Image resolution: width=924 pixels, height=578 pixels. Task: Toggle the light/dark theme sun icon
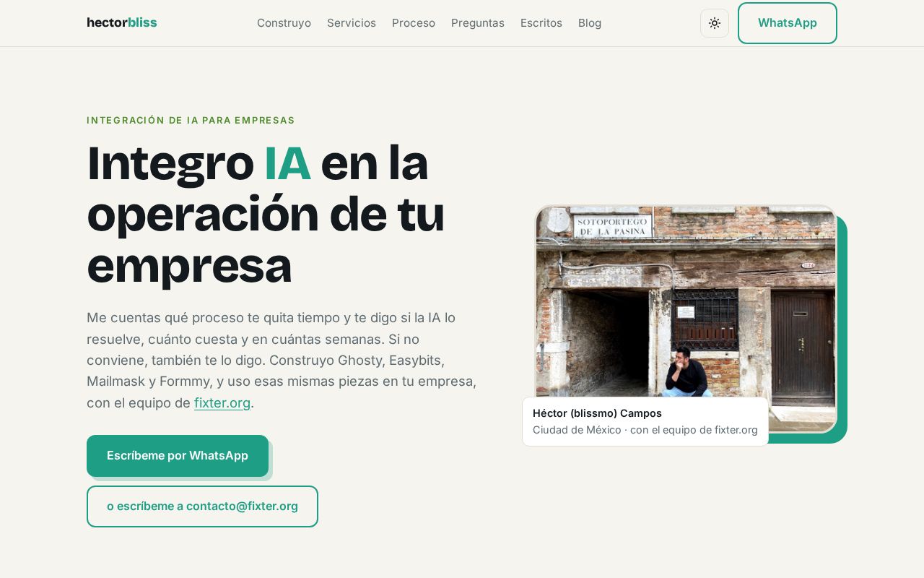715,23
